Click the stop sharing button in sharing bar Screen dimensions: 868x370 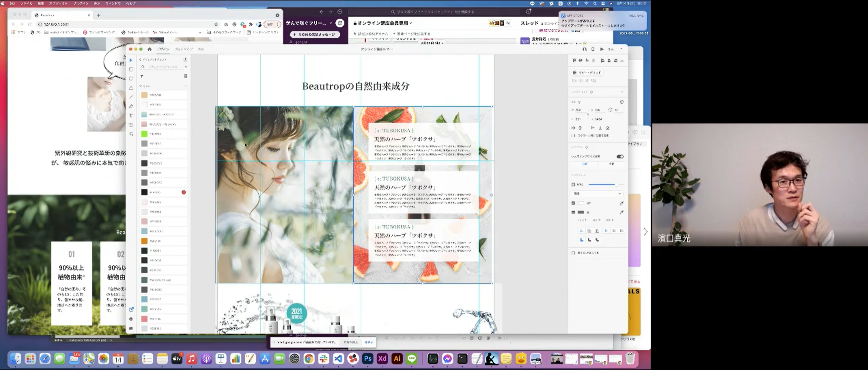(x=351, y=342)
